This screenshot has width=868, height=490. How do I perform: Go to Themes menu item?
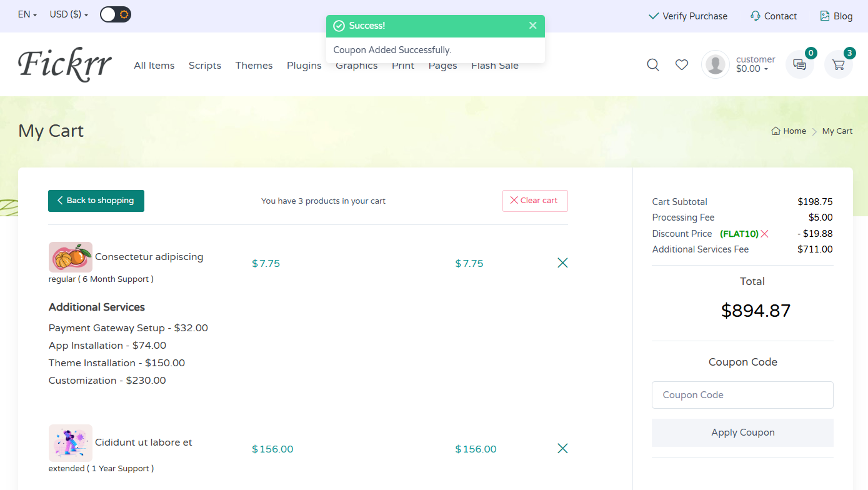coord(254,66)
